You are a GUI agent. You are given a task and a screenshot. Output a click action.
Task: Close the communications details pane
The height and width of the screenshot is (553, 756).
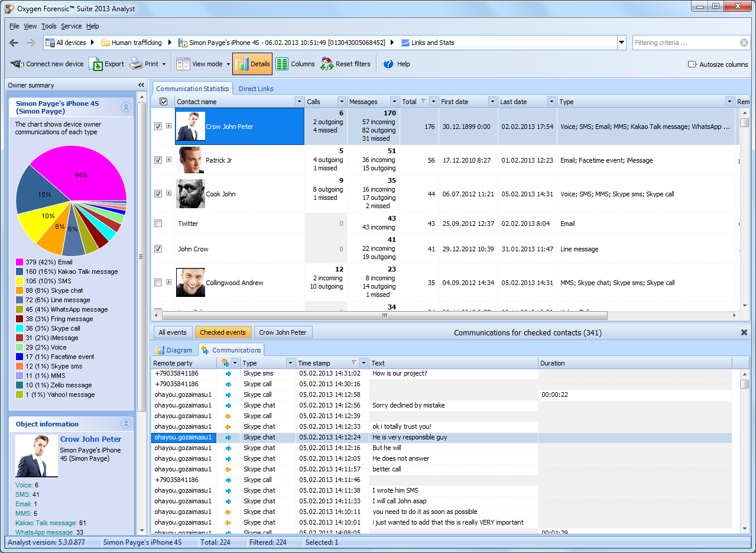pyautogui.click(x=744, y=332)
